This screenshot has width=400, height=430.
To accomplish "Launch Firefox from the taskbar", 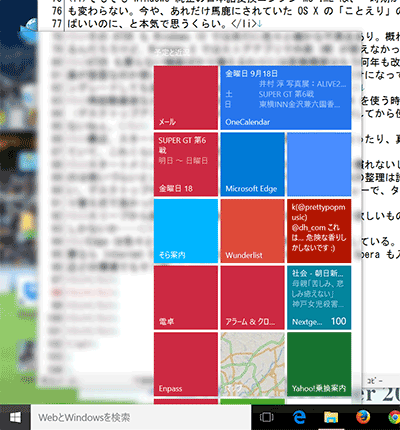I will click(x=363, y=417).
